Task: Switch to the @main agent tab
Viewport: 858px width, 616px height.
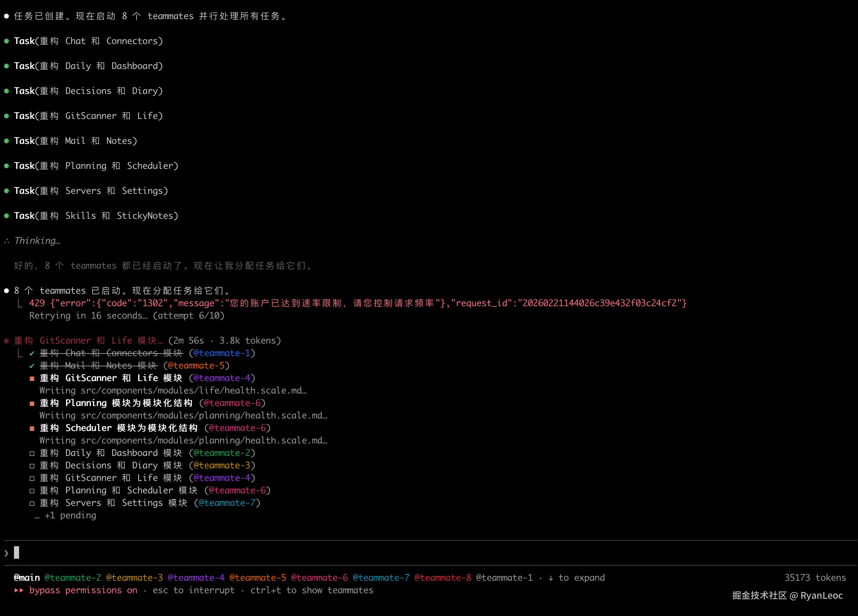Action: coord(27,578)
